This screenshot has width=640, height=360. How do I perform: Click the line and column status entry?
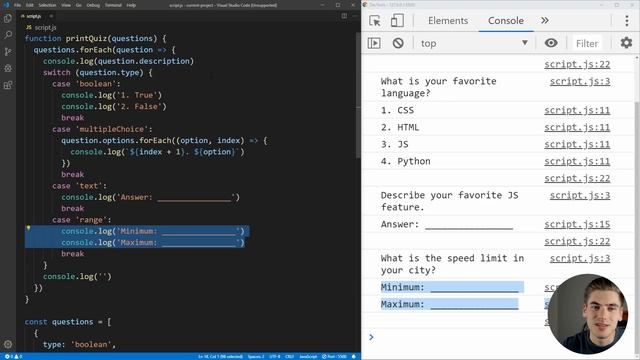(x=220, y=356)
